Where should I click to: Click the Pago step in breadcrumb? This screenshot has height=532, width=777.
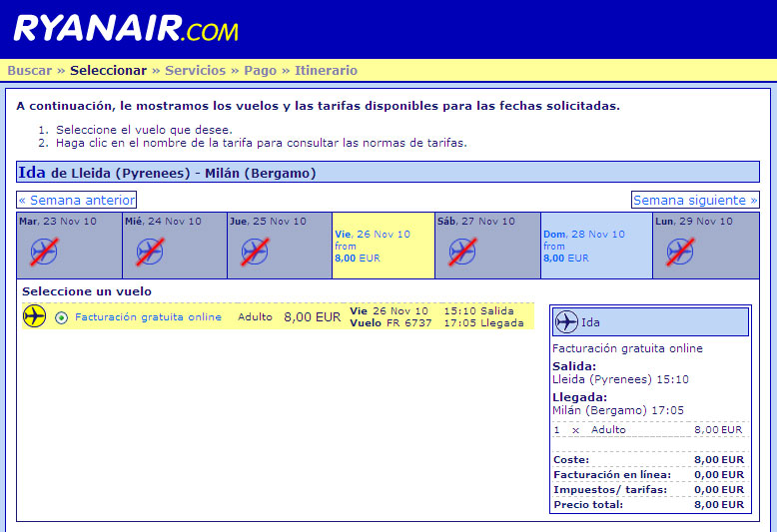(261, 71)
